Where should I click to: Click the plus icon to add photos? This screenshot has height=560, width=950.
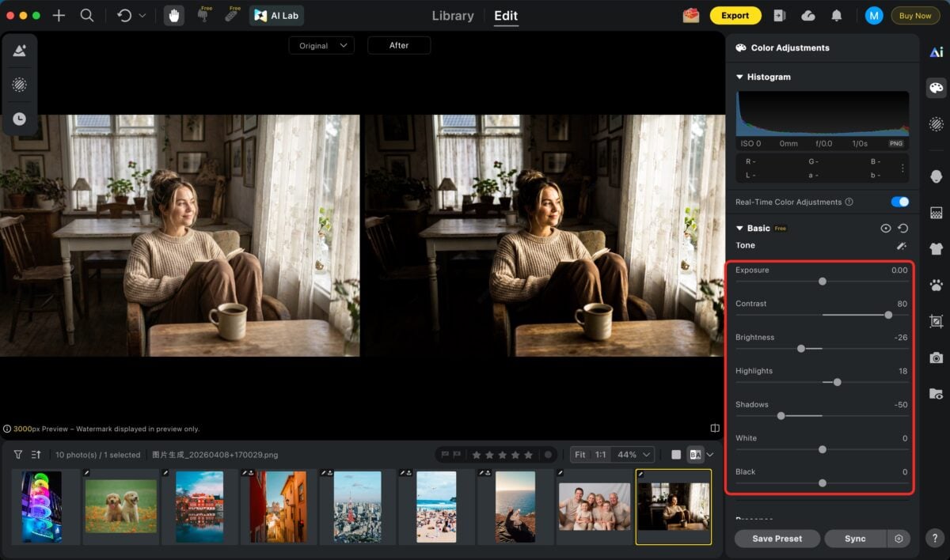pos(59,15)
